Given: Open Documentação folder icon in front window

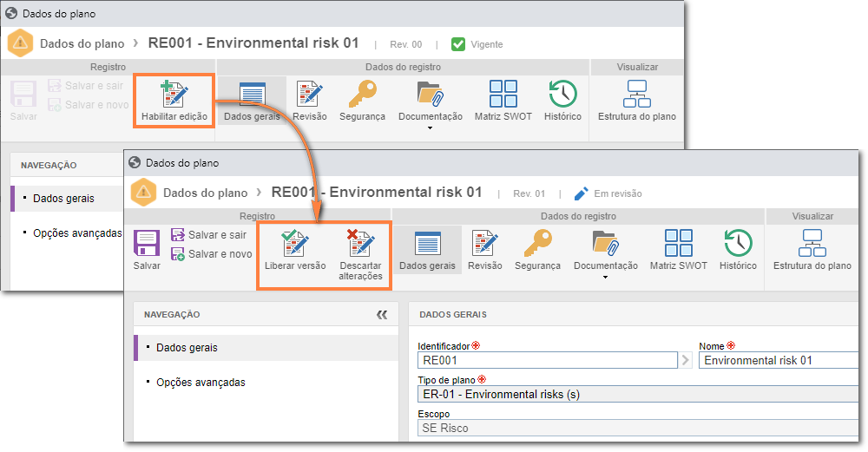Looking at the screenshot, I should pos(606,244).
